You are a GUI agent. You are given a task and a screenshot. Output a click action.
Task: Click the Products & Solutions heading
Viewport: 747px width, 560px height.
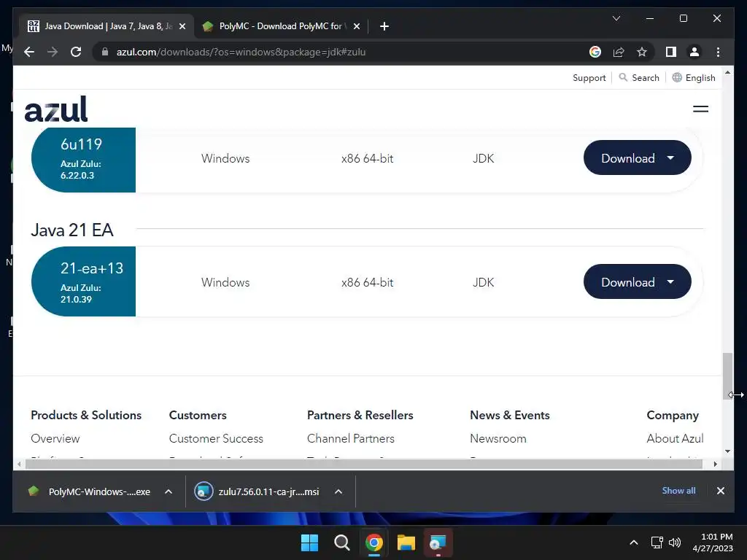point(86,415)
